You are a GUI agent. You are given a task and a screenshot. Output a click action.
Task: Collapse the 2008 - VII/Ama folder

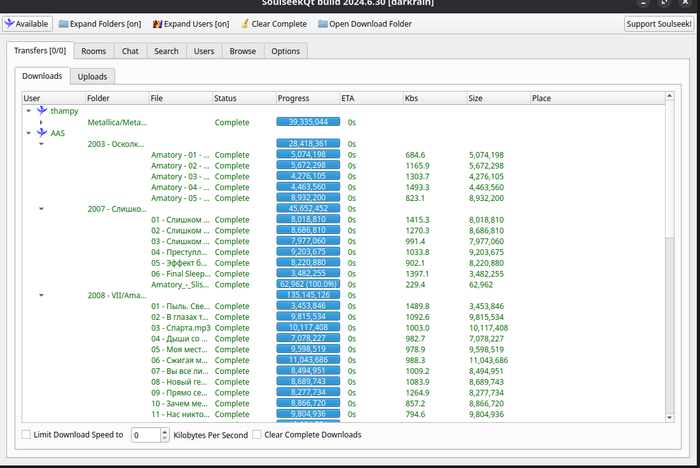tap(41, 295)
